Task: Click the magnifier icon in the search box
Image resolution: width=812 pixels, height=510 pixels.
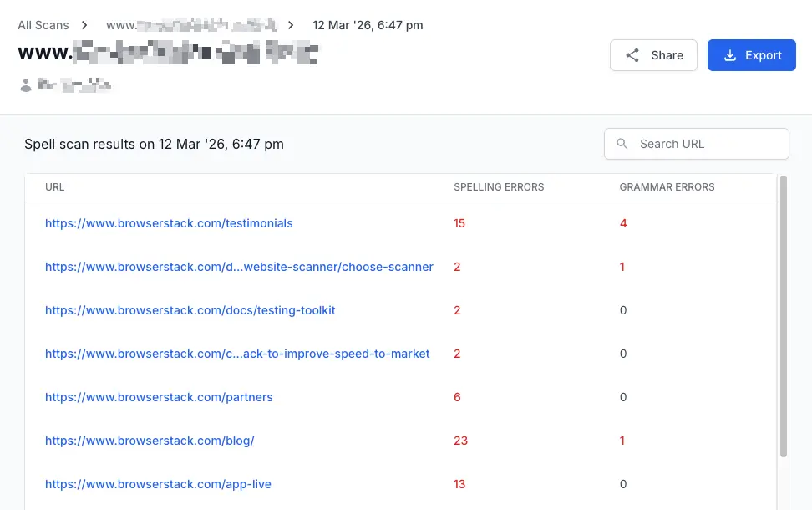Action: (622, 144)
